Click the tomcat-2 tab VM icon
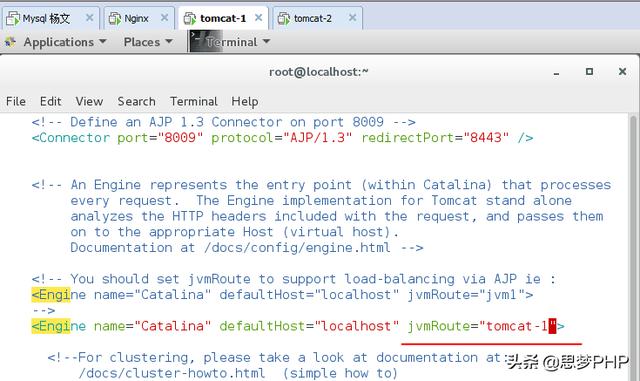Viewport: 640px width, 381px height. click(284, 18)
